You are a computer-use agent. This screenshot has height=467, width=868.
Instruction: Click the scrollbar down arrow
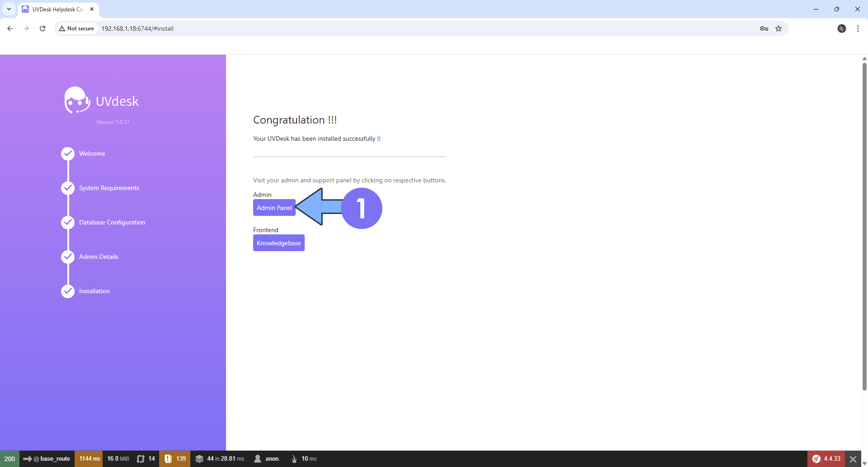[x=864, y=463]
